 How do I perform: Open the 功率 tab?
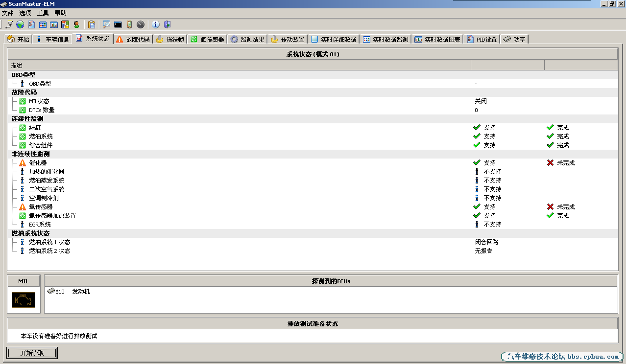coord(514,39)
